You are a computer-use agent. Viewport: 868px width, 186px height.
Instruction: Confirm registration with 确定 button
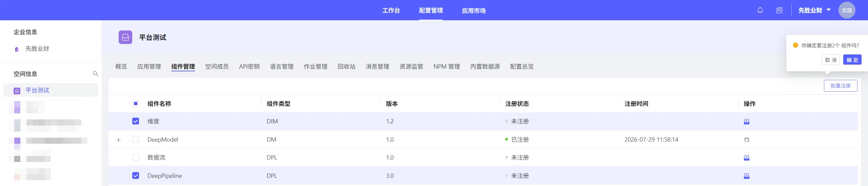(852, 60)
